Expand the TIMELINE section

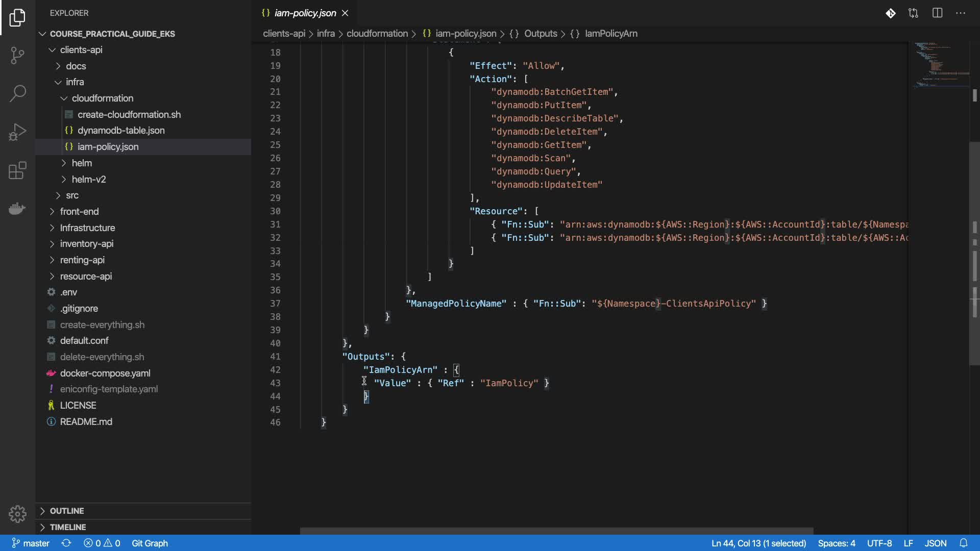pyautogui.click(x=67, y=527)
